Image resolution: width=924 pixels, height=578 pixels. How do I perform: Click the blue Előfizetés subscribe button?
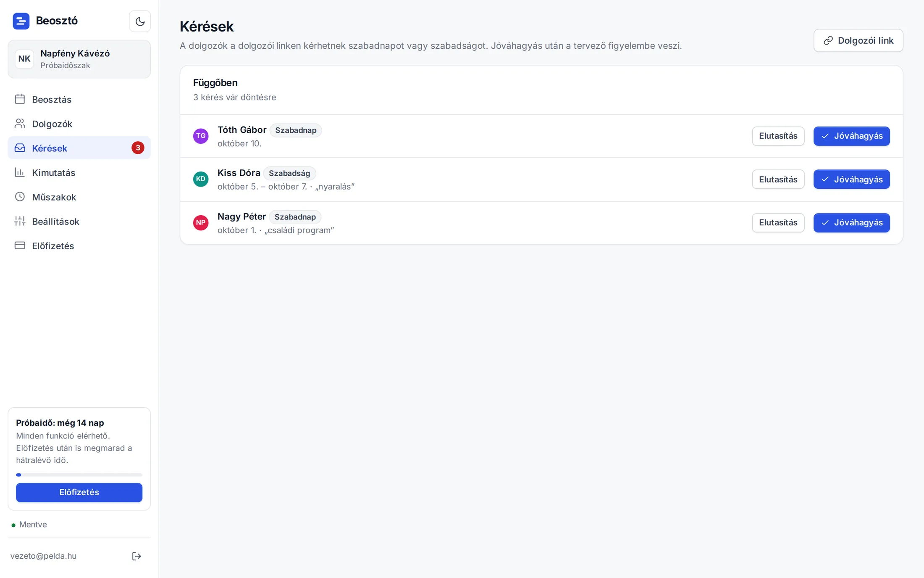click(x=79, y=492)
